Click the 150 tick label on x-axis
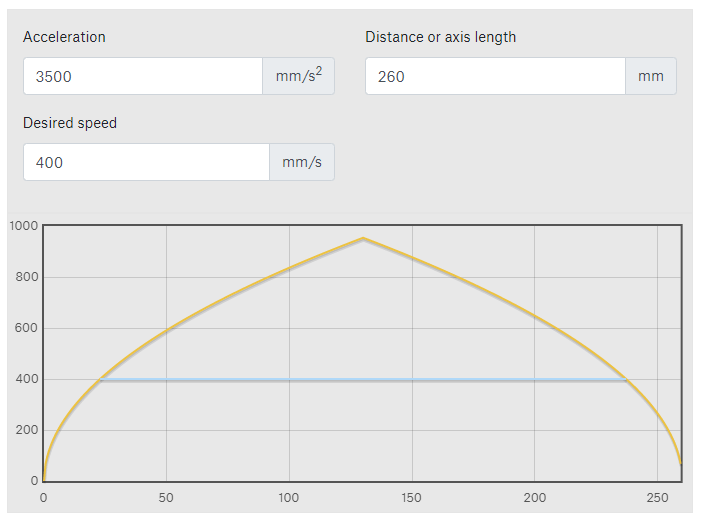Screen dimensions: 701x520 (411, 498)
